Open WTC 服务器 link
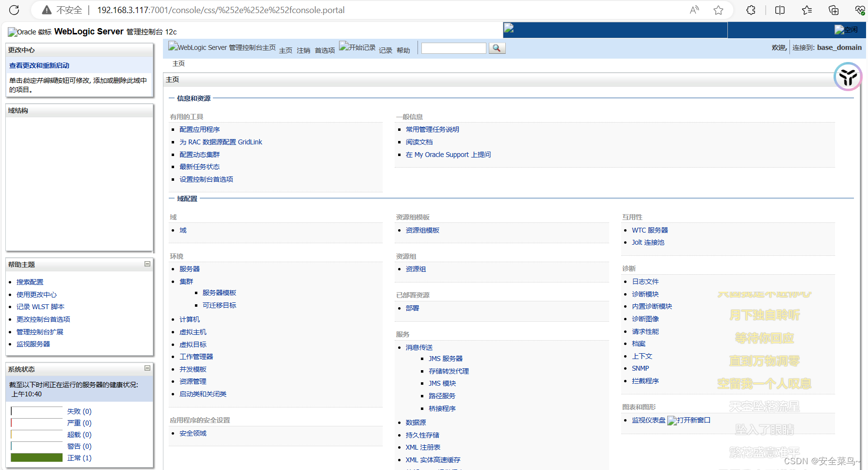Viewport: 868px width, 470px height. [650, 230]
